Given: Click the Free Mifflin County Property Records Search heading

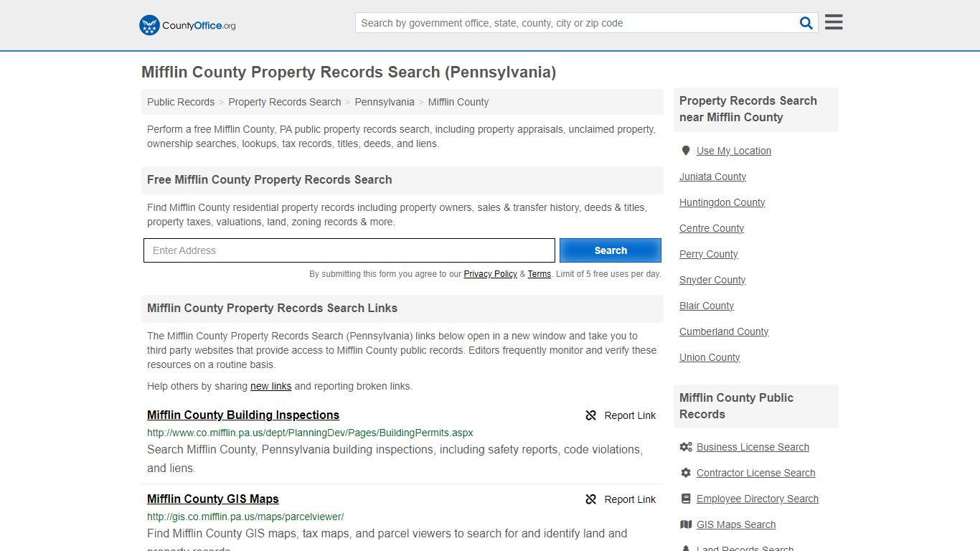Looking at the screenshot, I should pos(270,179).
